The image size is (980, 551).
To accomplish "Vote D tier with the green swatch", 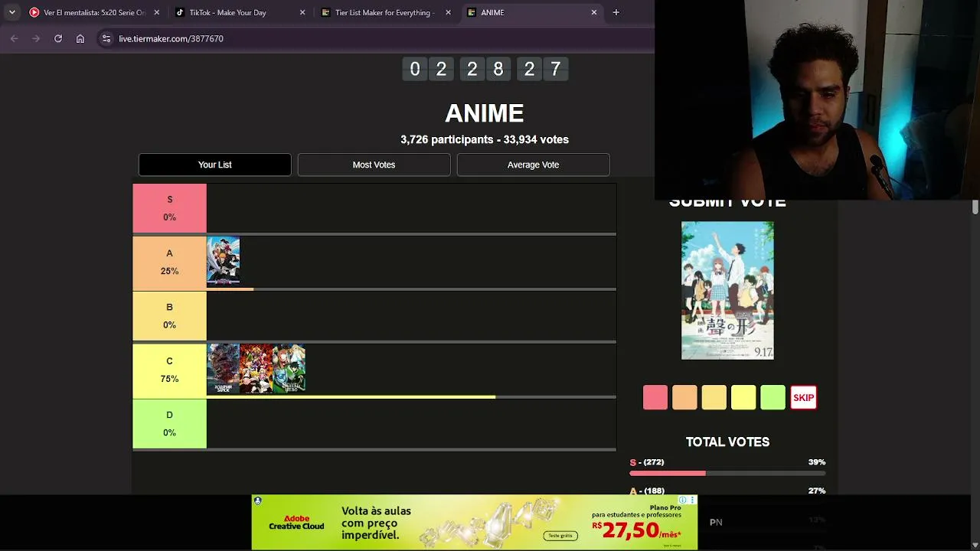I will [773, 397].
